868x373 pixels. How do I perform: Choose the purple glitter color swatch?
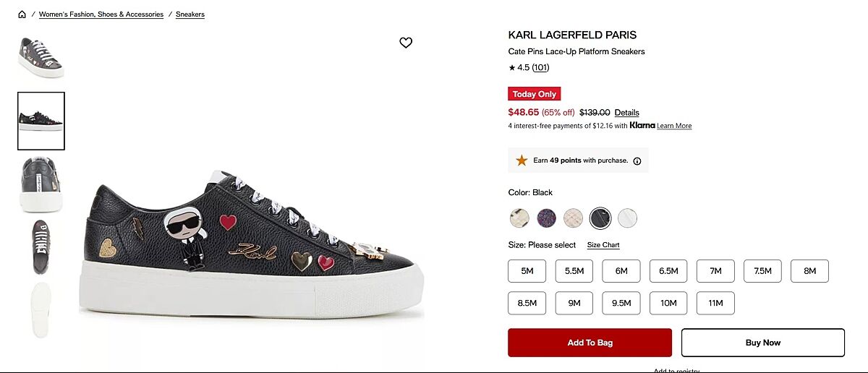pos(546,218)
